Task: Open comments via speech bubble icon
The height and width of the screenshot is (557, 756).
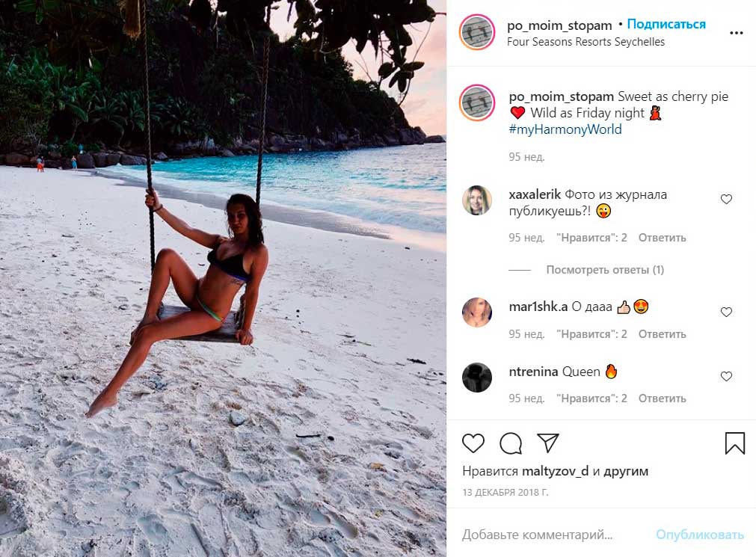Action: 511,443
